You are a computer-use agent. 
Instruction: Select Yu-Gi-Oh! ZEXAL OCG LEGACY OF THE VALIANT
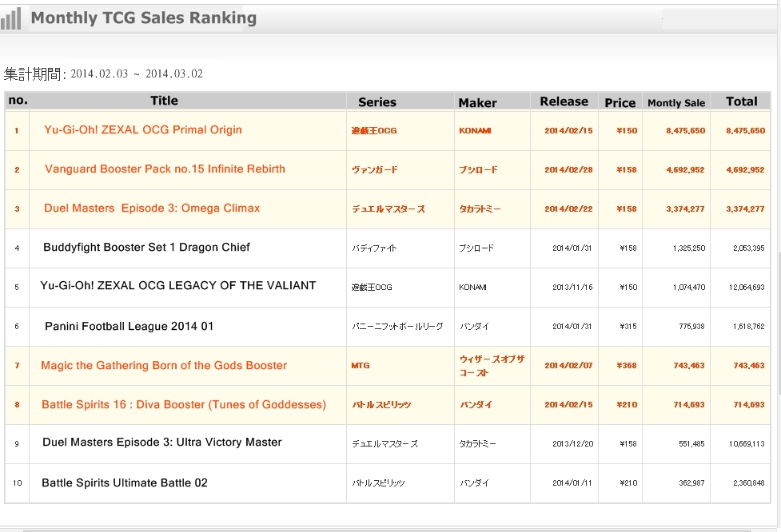(x=177, y=286)
